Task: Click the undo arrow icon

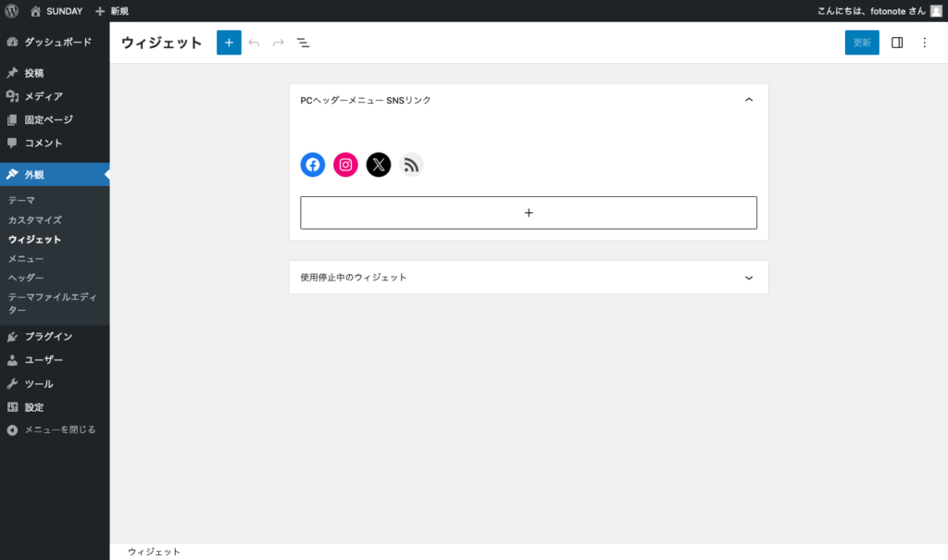Action: (x=254, y=43)
